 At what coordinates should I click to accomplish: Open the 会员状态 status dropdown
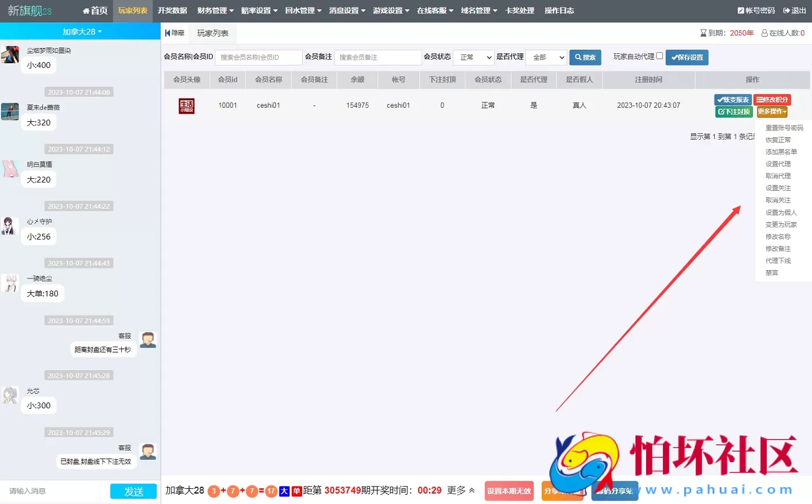click(473, 57)
